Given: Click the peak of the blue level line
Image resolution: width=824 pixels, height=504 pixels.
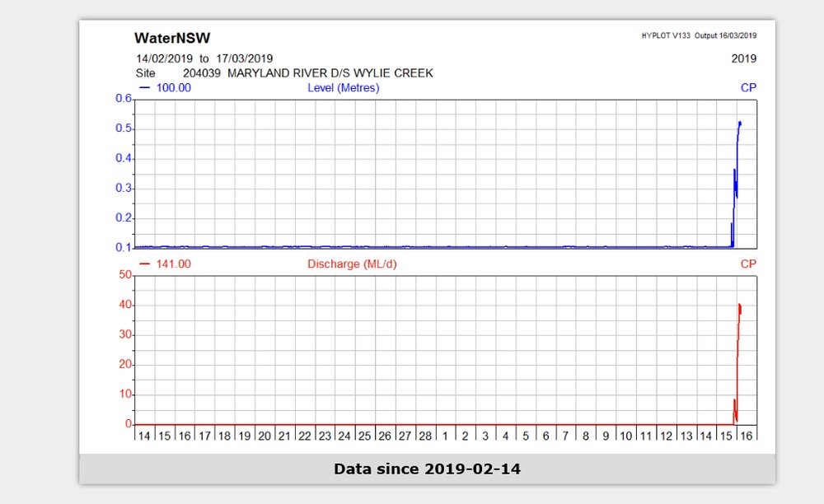Looking at the screenshot, I should [x=740, y=123].
